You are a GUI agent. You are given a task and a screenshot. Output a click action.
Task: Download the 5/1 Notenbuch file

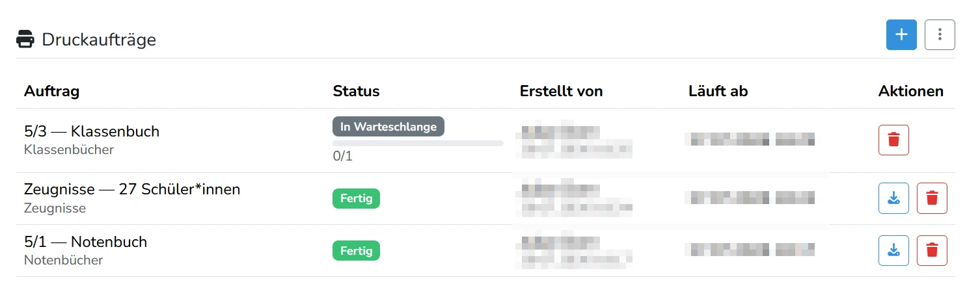893,250
